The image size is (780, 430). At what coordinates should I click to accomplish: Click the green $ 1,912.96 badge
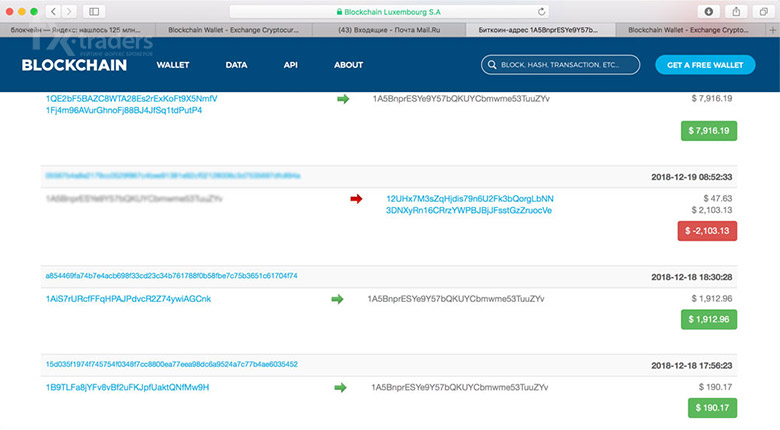pos(709,320)
